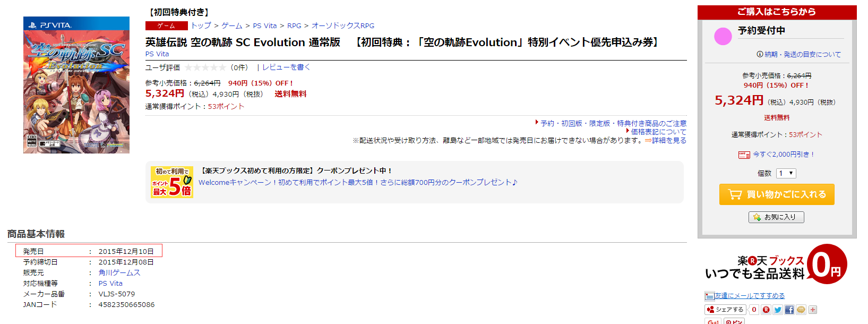Click 53ポイント under the product title
The height and width of the screenshot is (324, 868).
pyautogui.click(x=226, y=106)
